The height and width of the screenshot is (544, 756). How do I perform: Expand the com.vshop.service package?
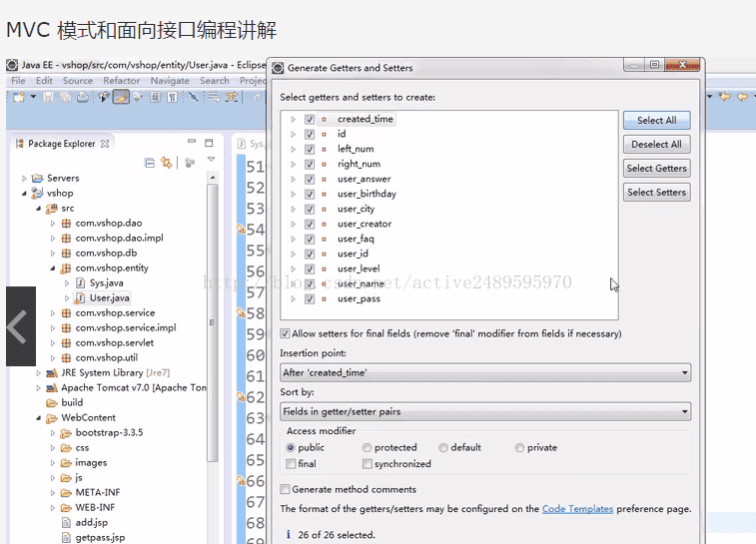pyautogui.click(x=53, y=313)
